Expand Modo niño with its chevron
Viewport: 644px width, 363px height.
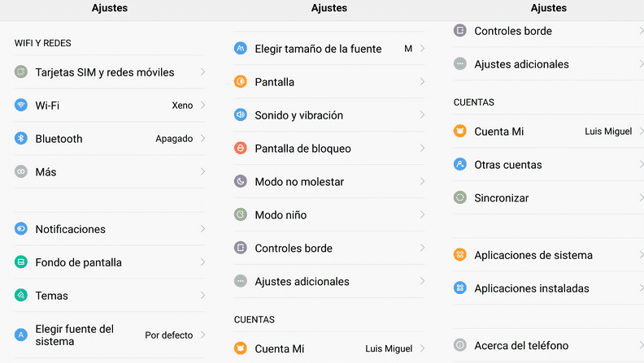click(x=422, y=214)
